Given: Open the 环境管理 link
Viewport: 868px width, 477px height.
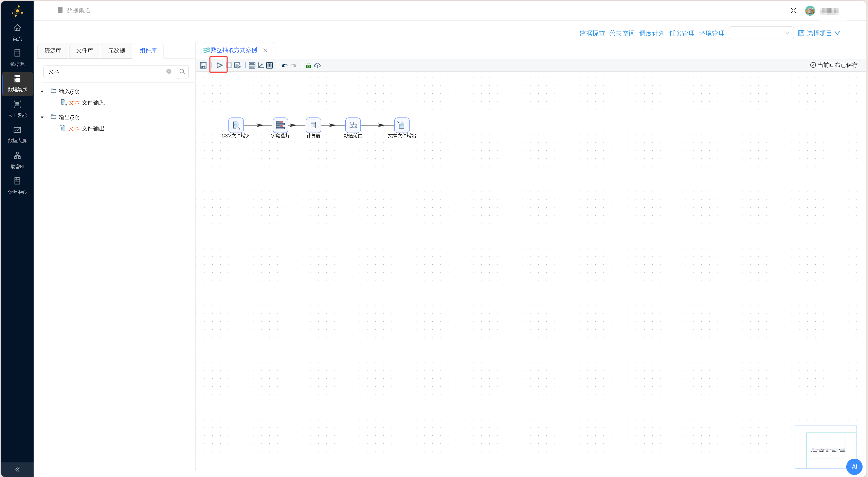Looking at the screenshot, I should click(712, 33).
